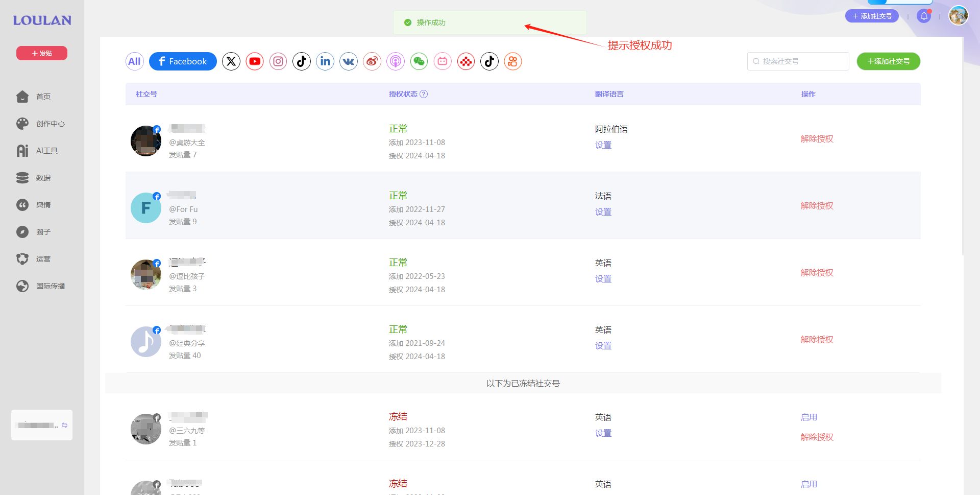The height and width of the screenshot is (495, 980).
Task: Click 社交号 column header
Action: click(x=146, y=94)
